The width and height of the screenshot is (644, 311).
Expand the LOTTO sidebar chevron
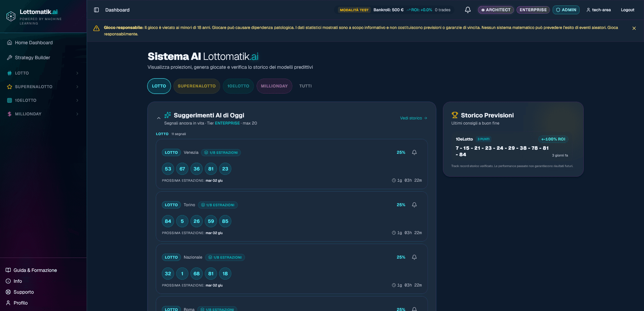tap(77, 73)
